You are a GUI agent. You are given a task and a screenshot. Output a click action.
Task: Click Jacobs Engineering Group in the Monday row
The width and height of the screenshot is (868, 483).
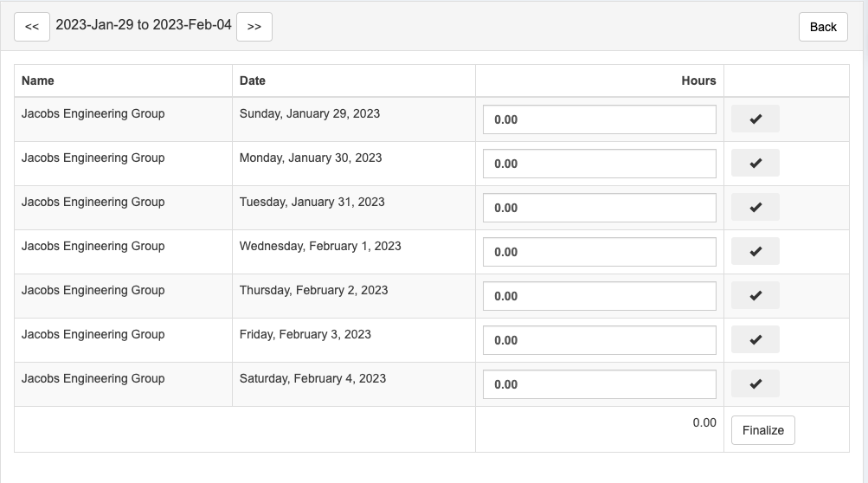point(93,158)
